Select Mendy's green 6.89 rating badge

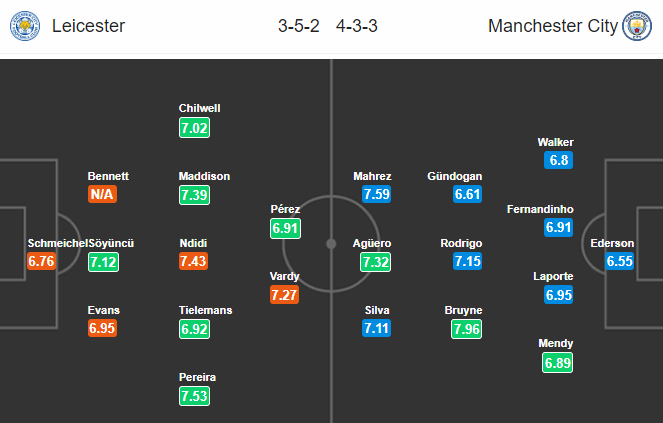tap(557, 363)
